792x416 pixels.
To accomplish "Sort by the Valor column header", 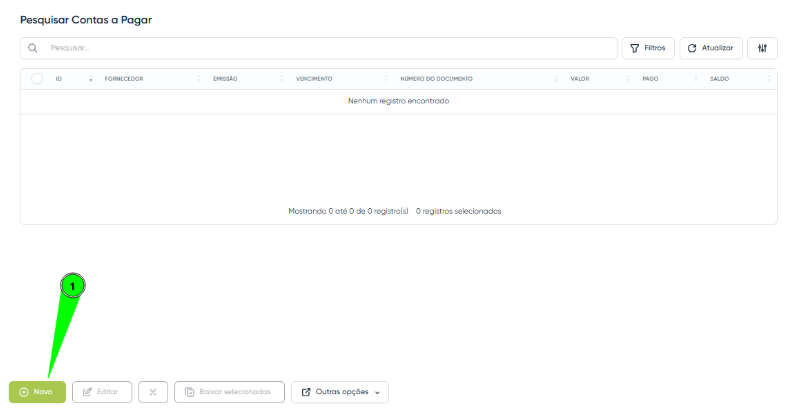I will (579, 78).
